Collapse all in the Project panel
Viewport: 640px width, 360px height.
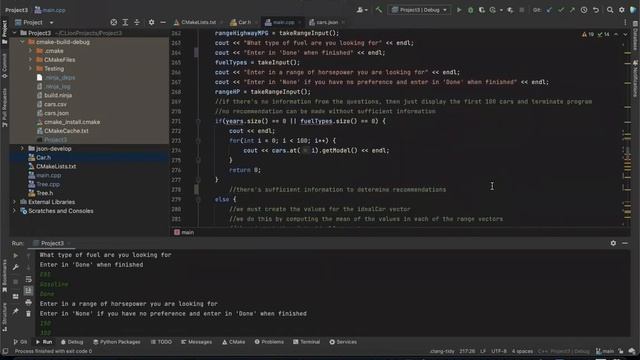pyautogui.click(x=137, y=22)
